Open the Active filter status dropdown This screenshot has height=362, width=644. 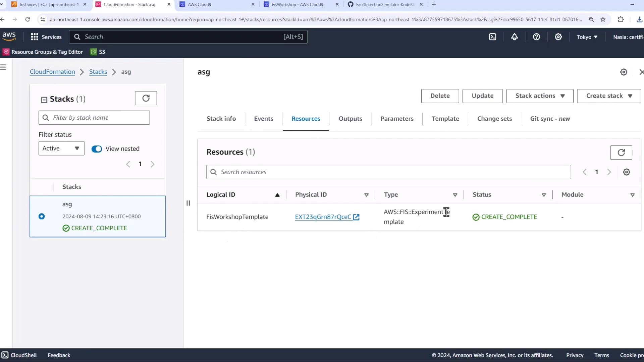coord(61,148)
